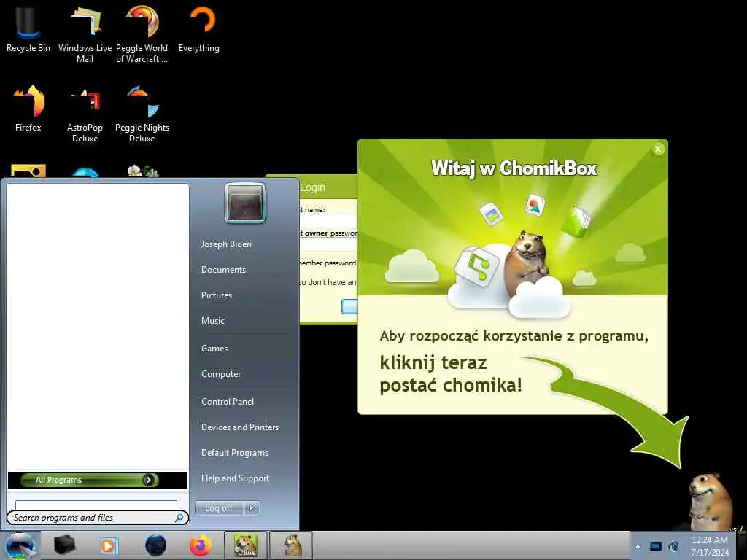Image resolution: width=747 pixels, height=560 pixels.
Task: Open Games from the Start menu
Action: point(214,349)
